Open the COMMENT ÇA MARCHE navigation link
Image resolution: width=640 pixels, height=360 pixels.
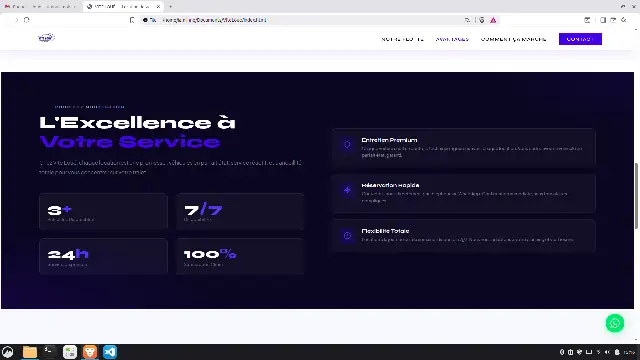513,39
